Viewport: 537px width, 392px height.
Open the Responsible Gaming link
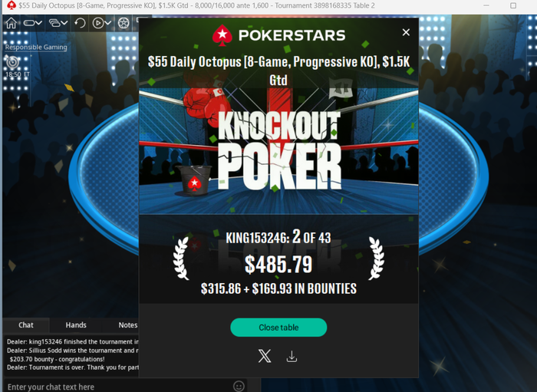36,48
